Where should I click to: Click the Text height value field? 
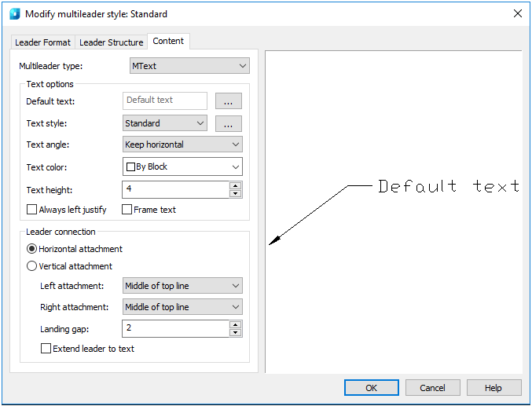pyautogui.click(x=176, y=189)
